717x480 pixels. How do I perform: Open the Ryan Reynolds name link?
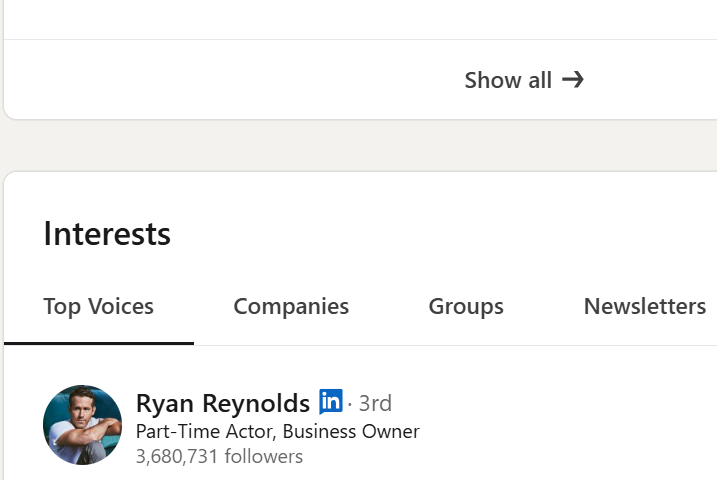tap(222, 403)
